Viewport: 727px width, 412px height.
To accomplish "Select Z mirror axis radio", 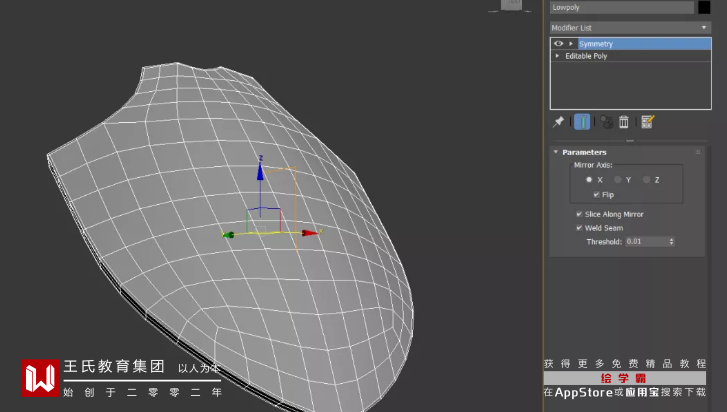I will click(x=646, y=179).
